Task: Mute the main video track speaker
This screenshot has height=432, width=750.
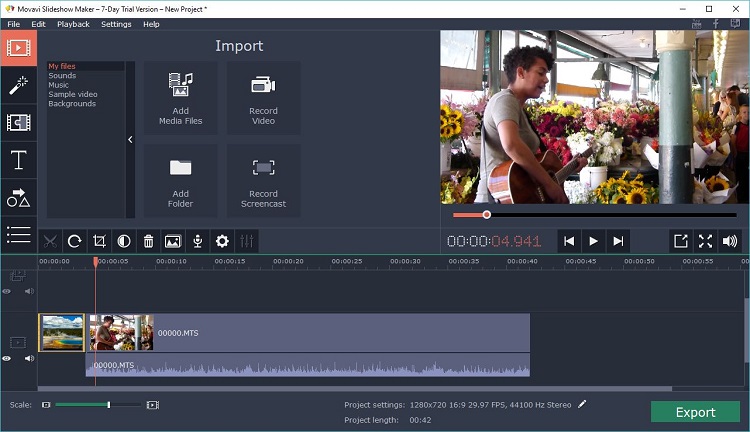Action: tap(29, 358)
